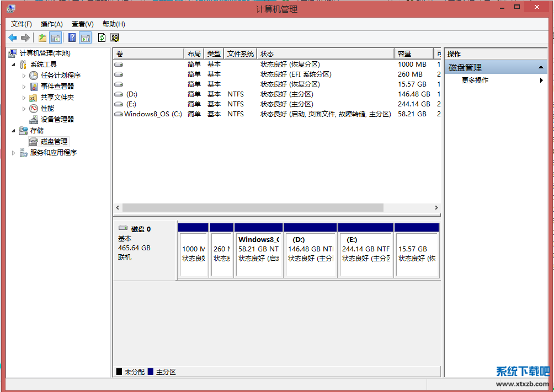Viewport: 554px width, 392px height.
Task: Click the Up one level folder icon
Action: (x=42, y=37)
